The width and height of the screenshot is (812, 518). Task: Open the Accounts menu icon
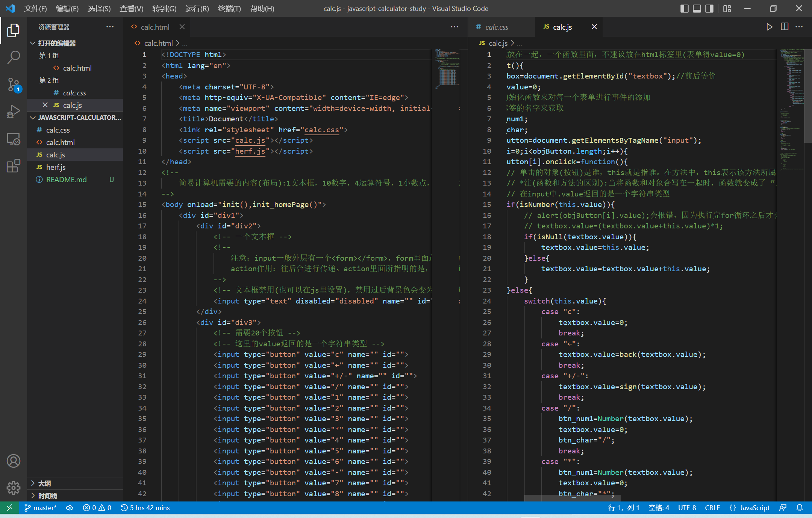14,461
